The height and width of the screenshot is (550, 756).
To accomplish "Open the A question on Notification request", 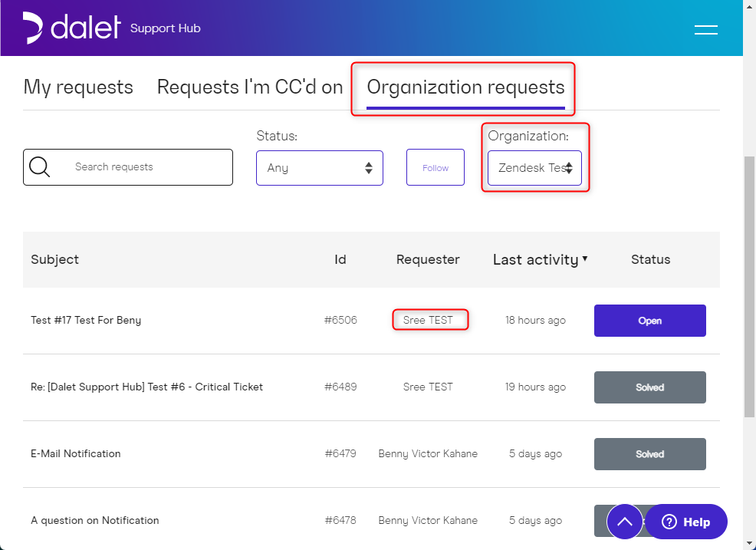I will [95, 520].
